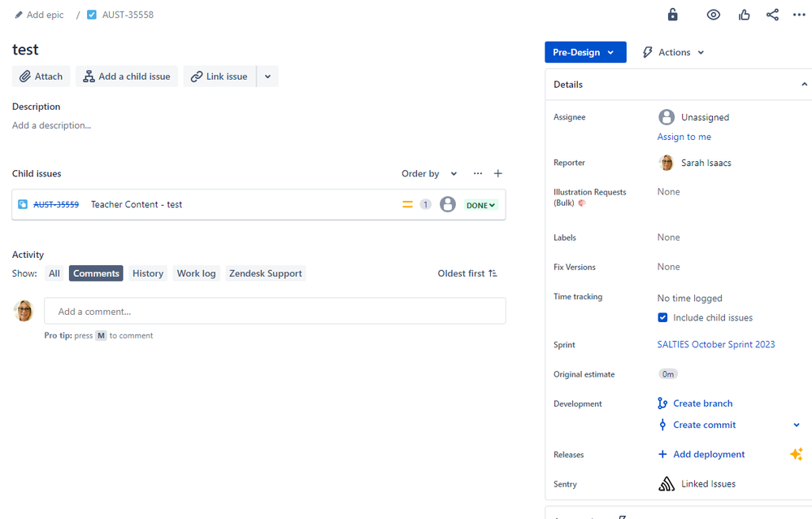Switch to the Zendesk Support tab
The width and height of the screenshot is (812, 519).
click(x=266, y=273)
